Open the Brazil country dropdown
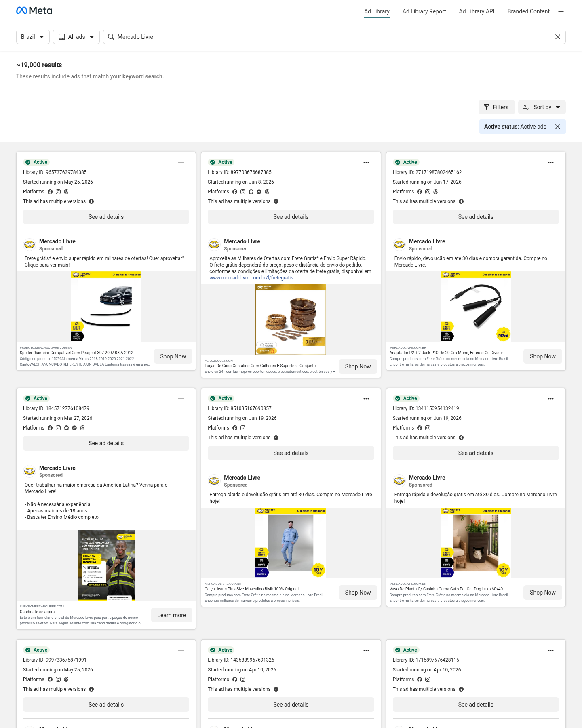 coord(33,37)
